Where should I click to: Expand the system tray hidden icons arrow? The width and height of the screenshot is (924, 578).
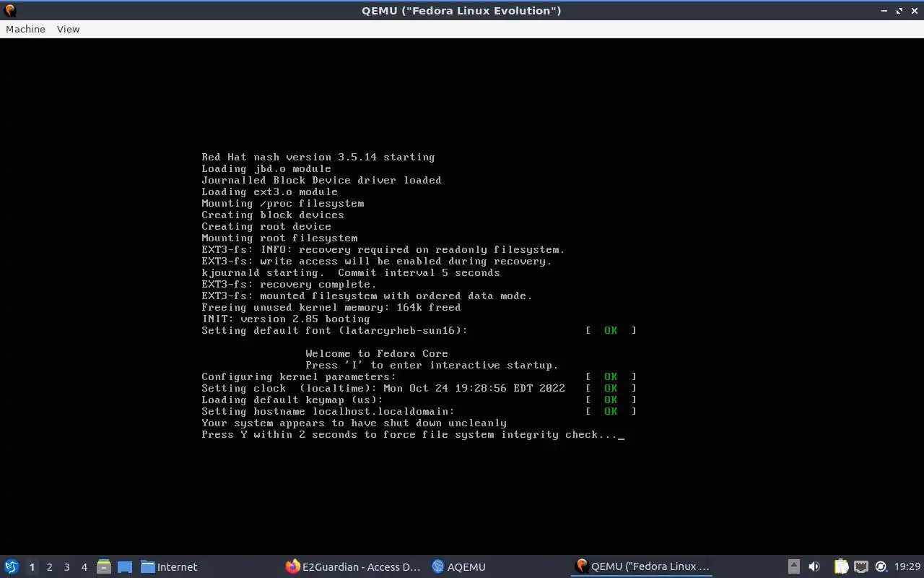pyautogui.click(x=793, y=566)
